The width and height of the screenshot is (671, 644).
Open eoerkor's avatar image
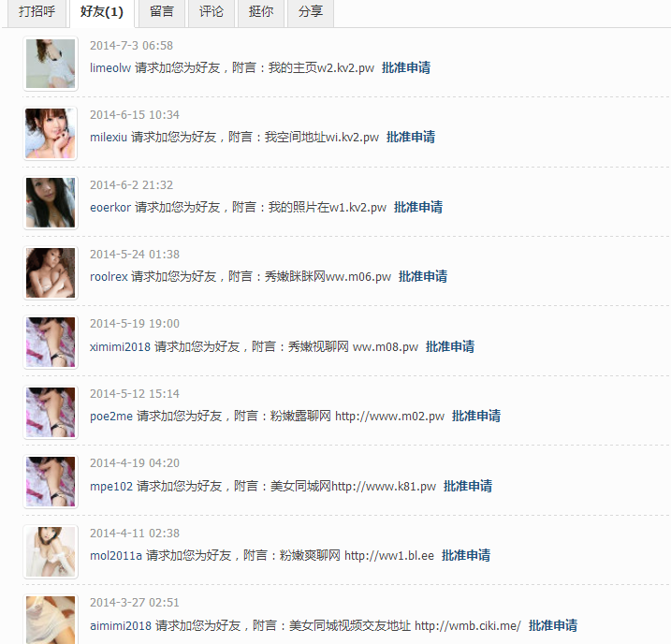[51, 203]
